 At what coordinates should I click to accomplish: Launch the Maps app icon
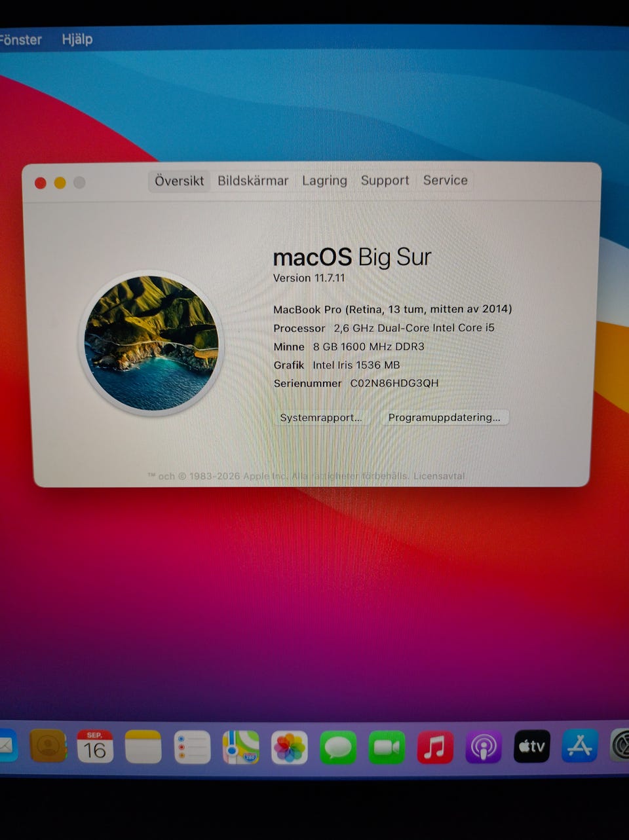coord(240,747)
